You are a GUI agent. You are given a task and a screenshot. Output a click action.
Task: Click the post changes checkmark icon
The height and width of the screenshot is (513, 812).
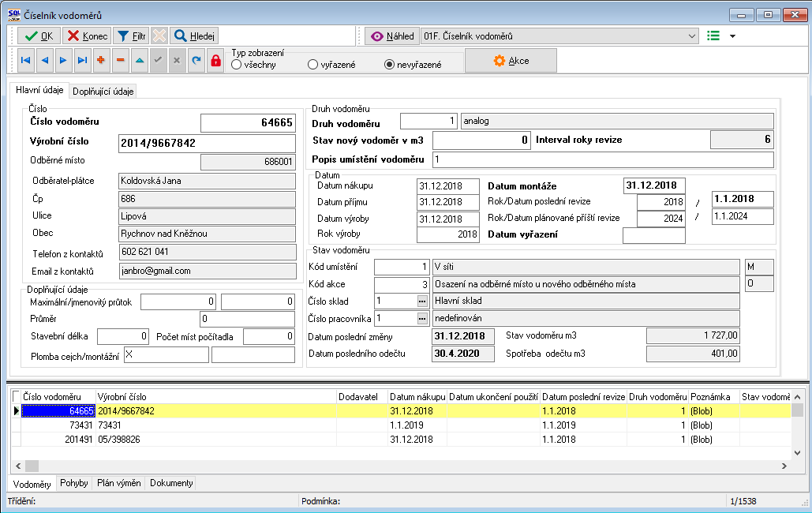point(158,61)
